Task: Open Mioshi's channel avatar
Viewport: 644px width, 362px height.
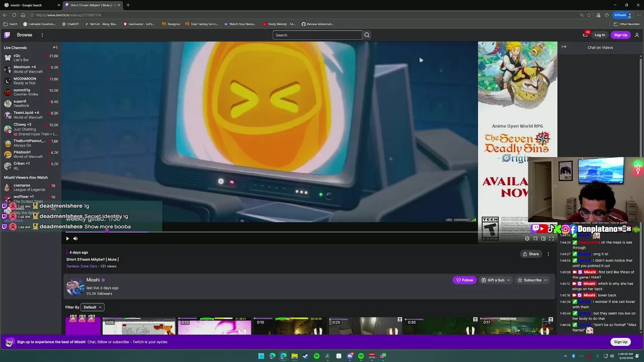Action: click(x=75, y=287)
